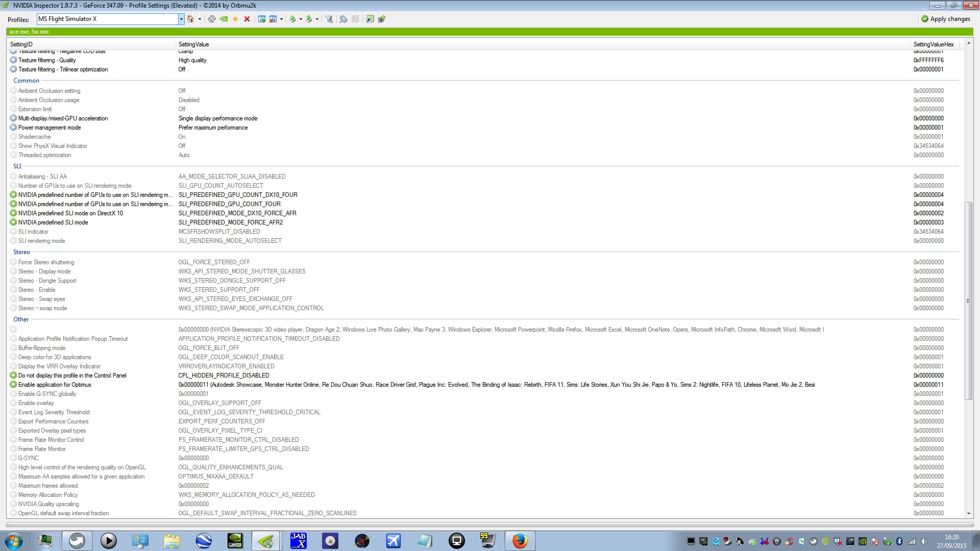Click the magnifier scan icon in the toolbar
The image size is (980, 551).
[x=344, y=19]
